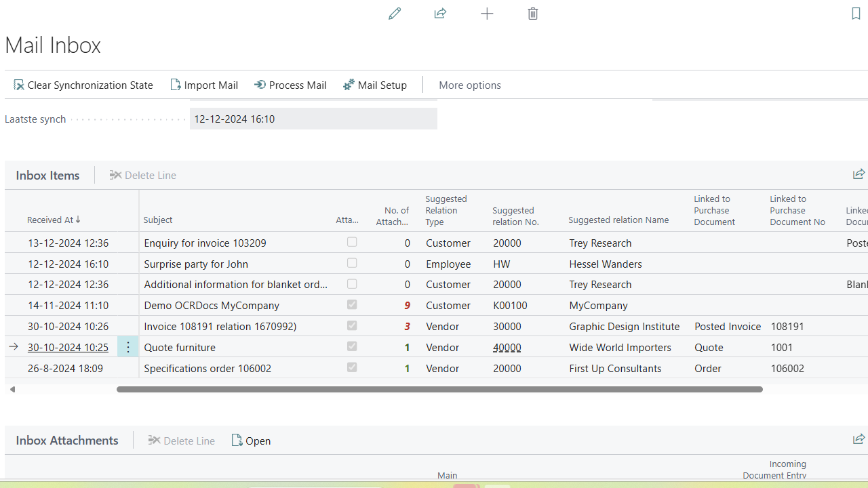Open row options for Quote furniture
Image resolution: width=868 pixels, height=488 pixels.
tap(128, 347)
